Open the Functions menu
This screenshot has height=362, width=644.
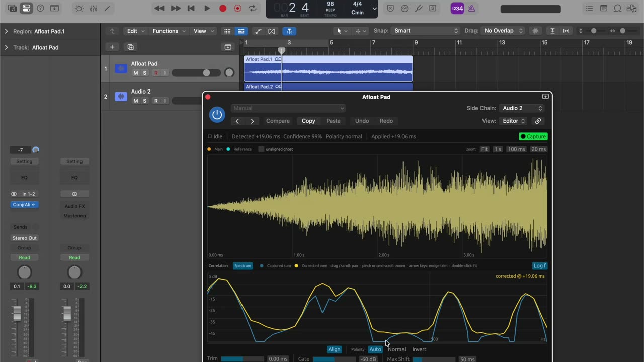coord(170,31)
